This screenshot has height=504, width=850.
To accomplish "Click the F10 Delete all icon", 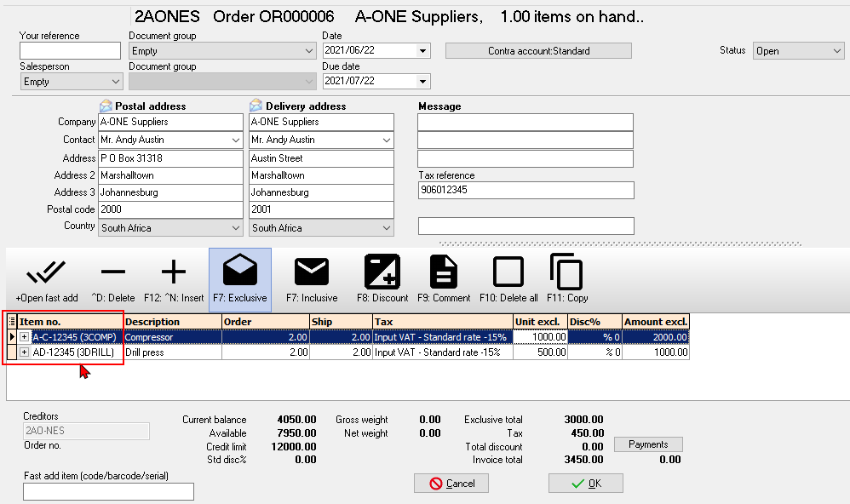I will (508, 272).
